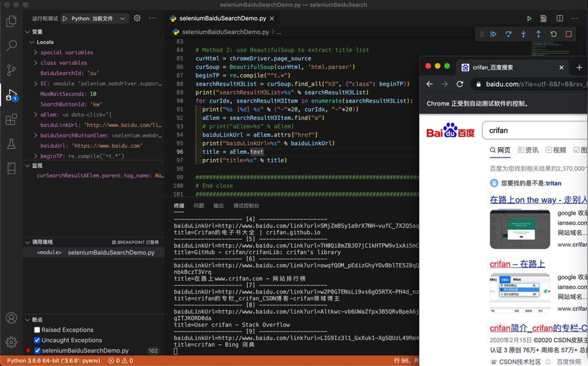Switch to the 输出 panel tab
The width and height of the screenshot is (588, 366).
(x=219, y=206)
